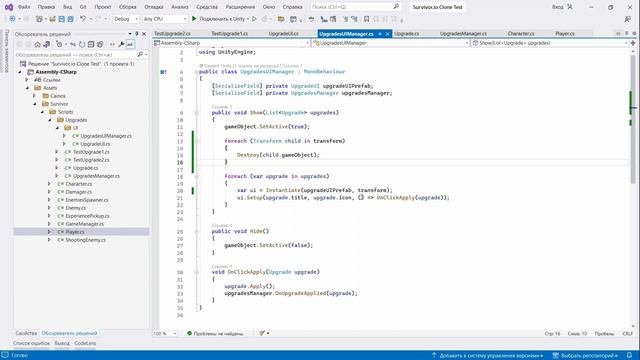The width and height of the screenshot is (640, 360).
Task: Open the Solution Explorer window options arrow
Action: (130, 34)
